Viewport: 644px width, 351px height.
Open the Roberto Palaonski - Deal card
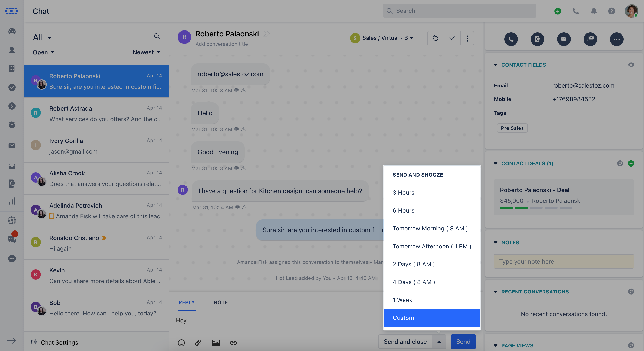[x=563, y=197]
